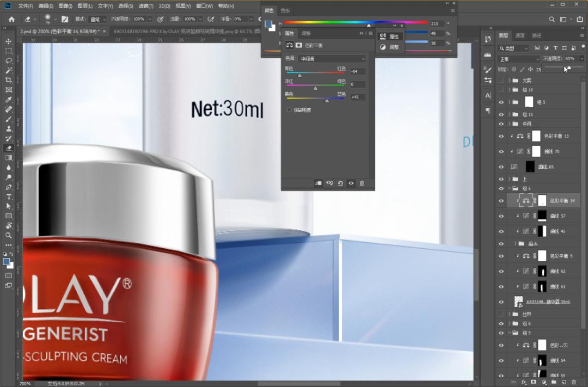This screenshot has width=588, height=387.
Task: Filter layers by type layers T icon
Action: click(x=555, y=48)
